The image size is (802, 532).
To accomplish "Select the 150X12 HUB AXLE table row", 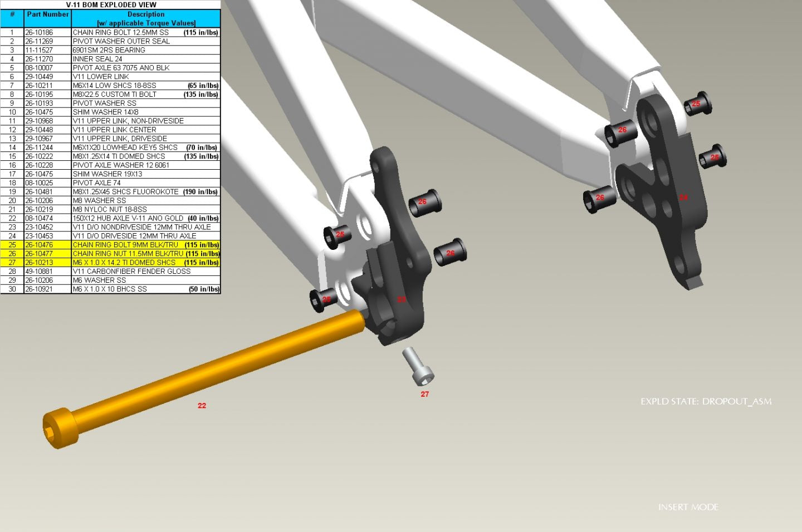I will pyautogui.click(x=128, y=218).
